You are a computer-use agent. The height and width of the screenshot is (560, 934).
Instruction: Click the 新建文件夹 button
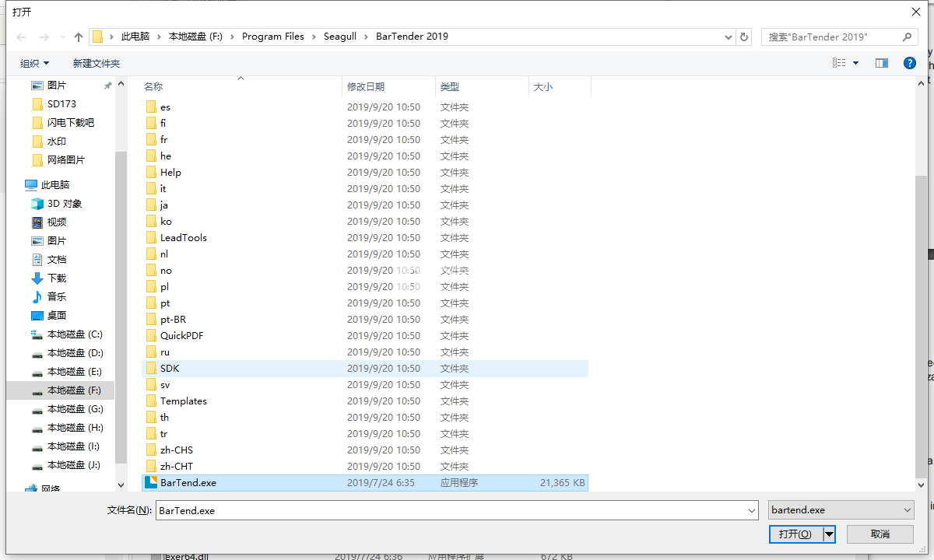[x=97, y=63]
